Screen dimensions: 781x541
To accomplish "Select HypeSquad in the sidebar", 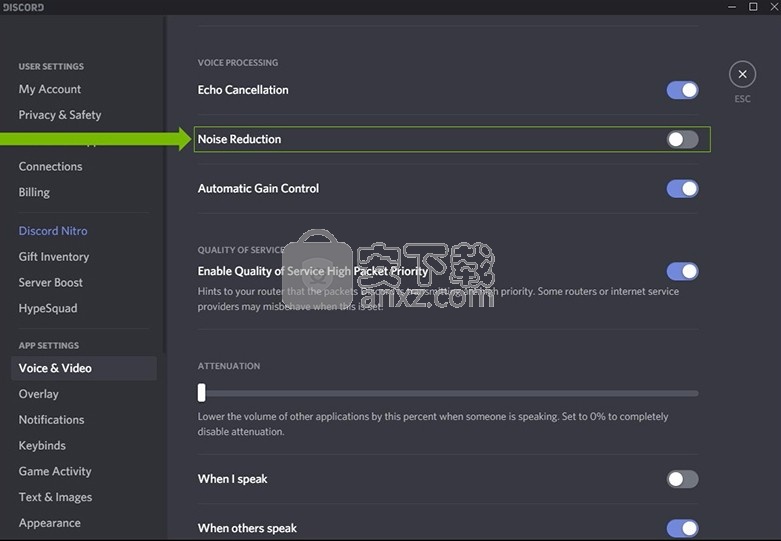I will (48, 308).
